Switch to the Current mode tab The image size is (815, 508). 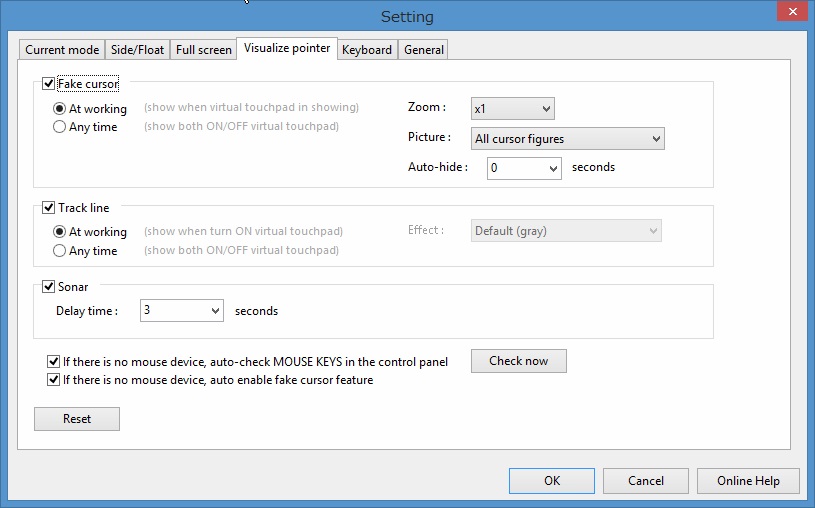62,50
